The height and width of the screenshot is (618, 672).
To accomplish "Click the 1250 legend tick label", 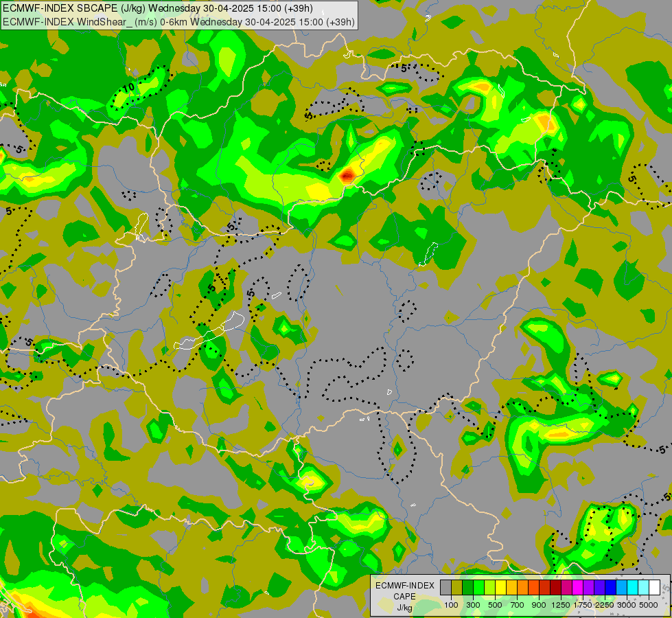I will (x=561, y=605).
